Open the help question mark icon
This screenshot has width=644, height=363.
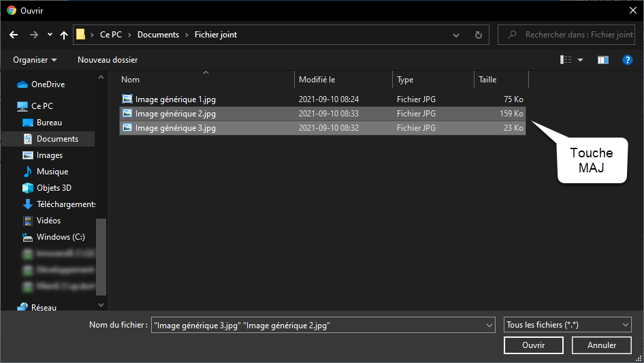tap(628, 60)
